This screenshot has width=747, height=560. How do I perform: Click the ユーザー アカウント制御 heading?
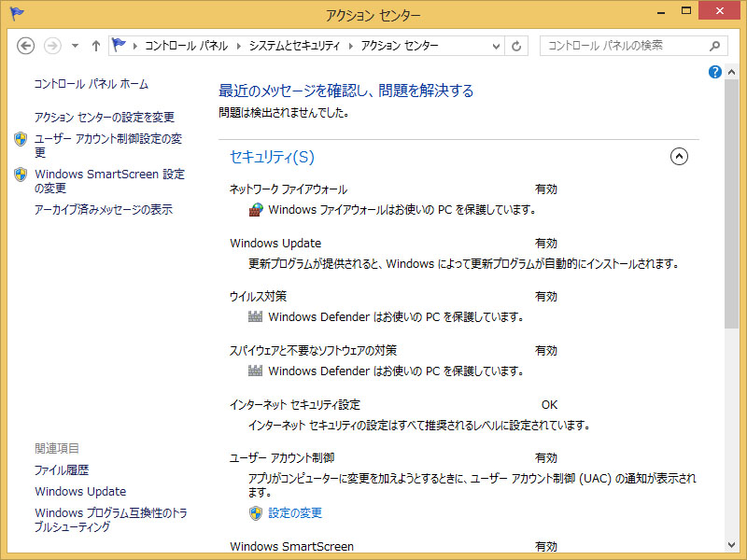coord(282,457)
